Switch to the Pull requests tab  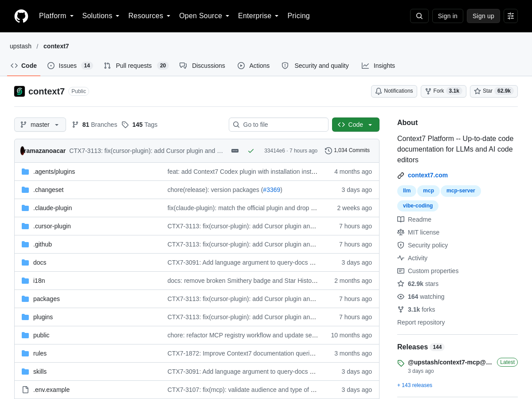pos(136,66)
